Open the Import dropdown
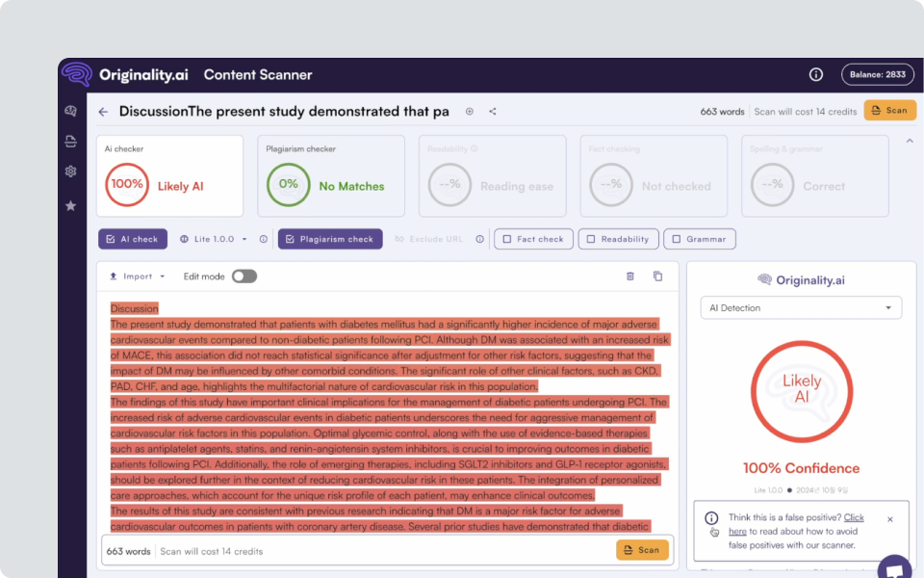Image resolution: width=924 pixels, height=578 pixels. 138,276
